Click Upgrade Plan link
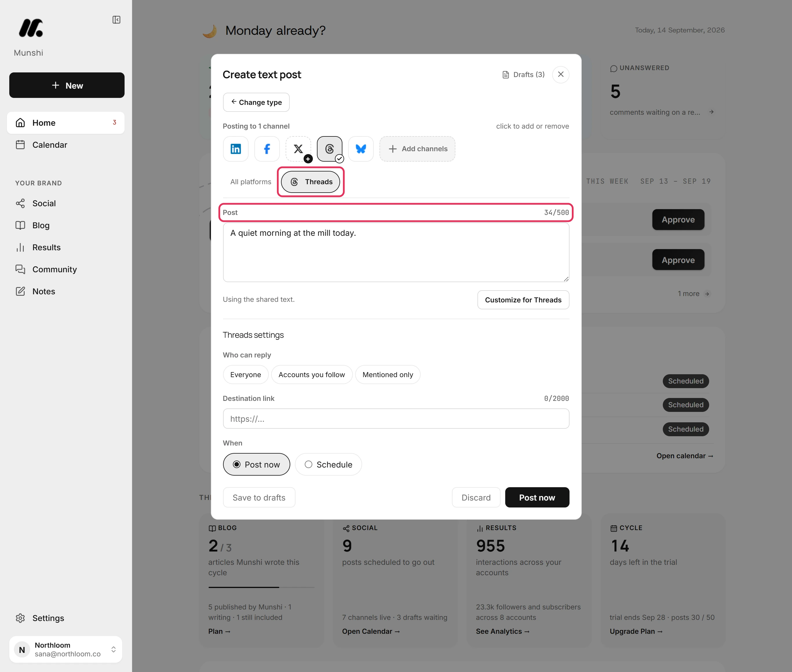Viewport: 792px width, 672px height. click(x=636, y=631)
